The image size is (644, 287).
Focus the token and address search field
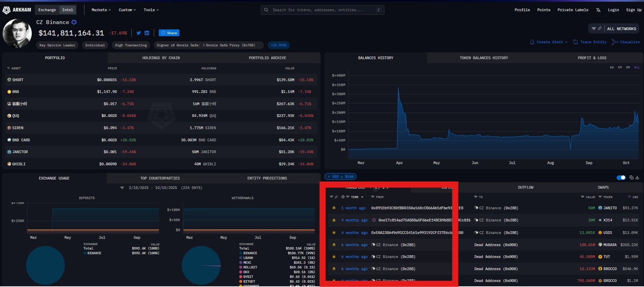pyautogui.click(x=322, y=10)
